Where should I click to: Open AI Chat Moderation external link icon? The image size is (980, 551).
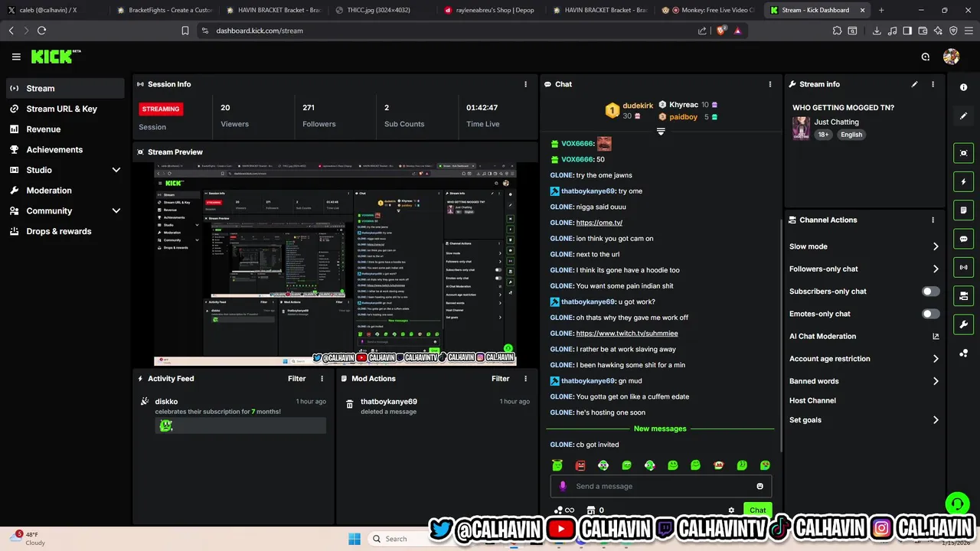click(936, 336)
